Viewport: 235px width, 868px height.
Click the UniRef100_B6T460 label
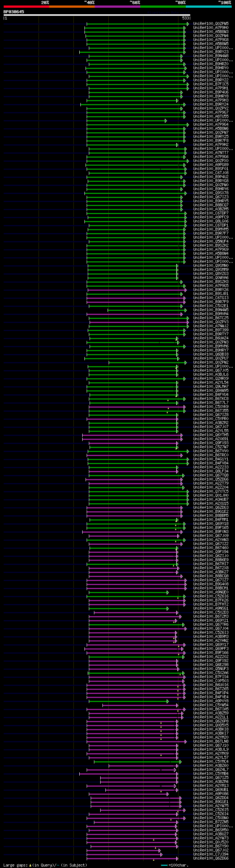pyautogui.click(x=211, y=548)
